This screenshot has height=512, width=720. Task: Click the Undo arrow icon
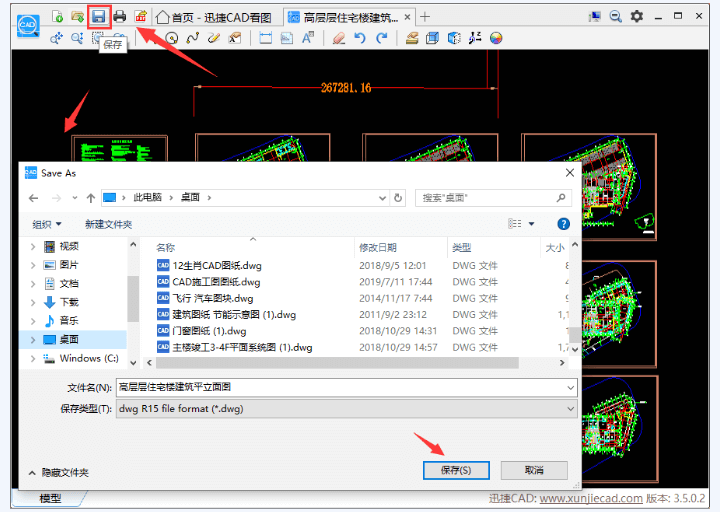(360, 38)
